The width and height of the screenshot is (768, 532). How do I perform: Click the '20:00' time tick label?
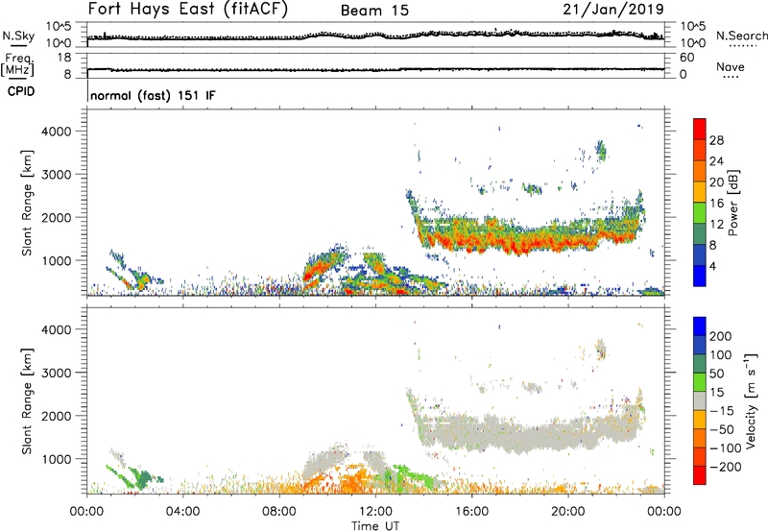pos(567,512)
